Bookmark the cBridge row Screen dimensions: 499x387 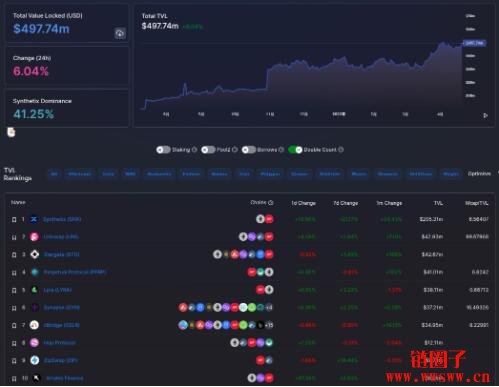14,326
